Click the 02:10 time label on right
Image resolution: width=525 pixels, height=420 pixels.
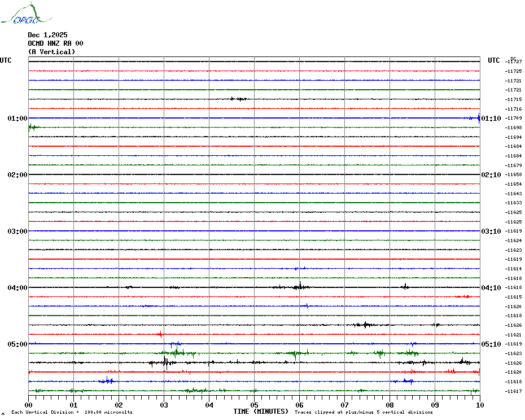[491, 175]
